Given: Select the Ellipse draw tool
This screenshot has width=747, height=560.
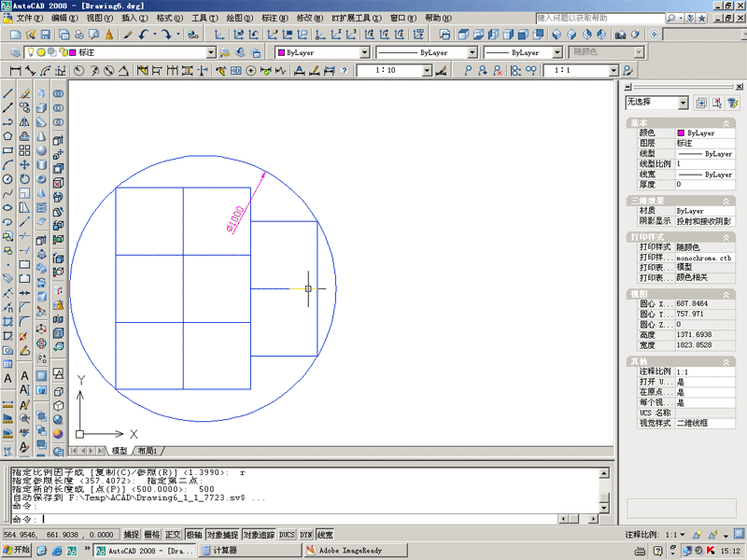Looking at the screenshot, I should pyautogui.click(x=7, y=207).
